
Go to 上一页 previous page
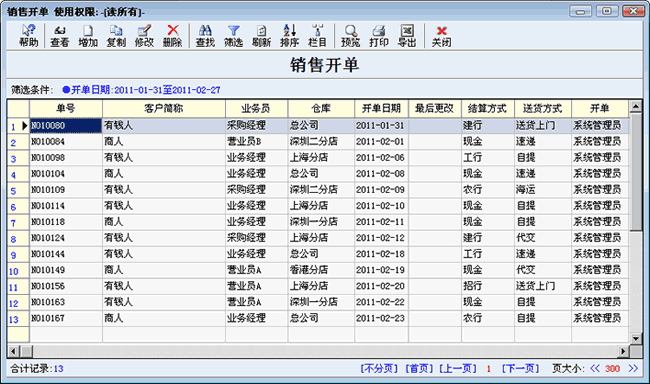click(458, 369)
